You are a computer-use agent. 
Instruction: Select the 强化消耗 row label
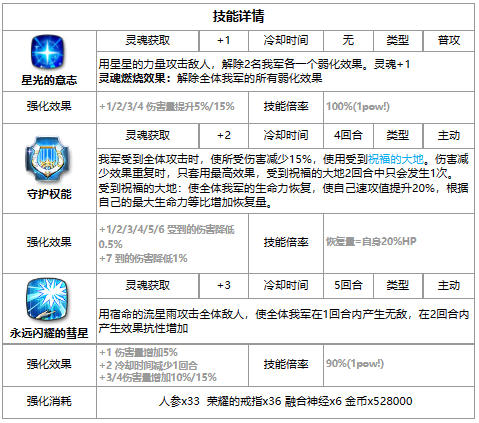click(49, 401)
